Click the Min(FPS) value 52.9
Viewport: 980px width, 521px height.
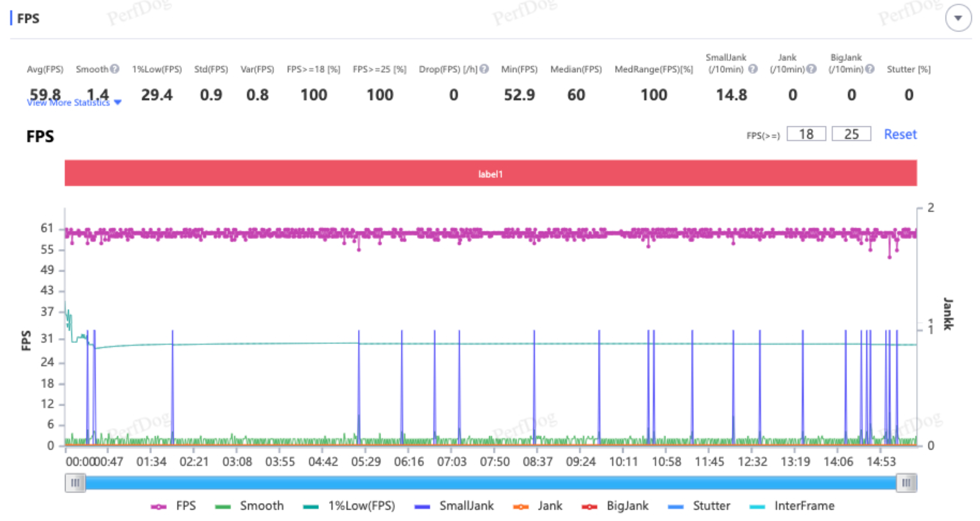click(x=519, y=95)
